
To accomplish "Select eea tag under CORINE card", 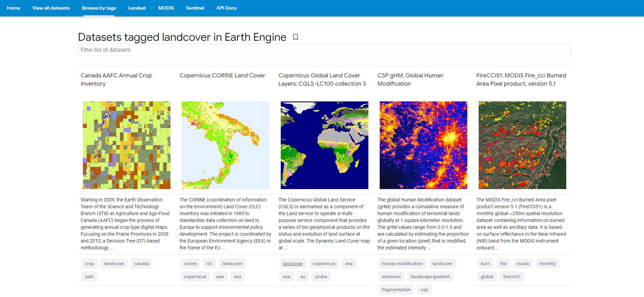I will (220, 276).
